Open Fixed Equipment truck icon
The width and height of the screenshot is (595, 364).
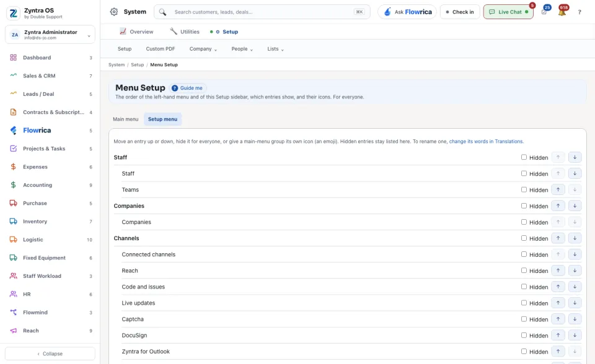pos(13,258)
